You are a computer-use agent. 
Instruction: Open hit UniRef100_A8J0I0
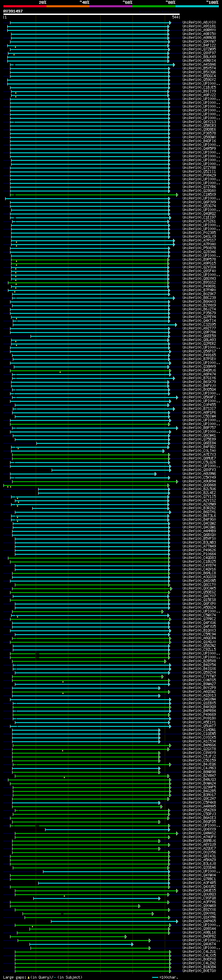(x=199, y=23)
